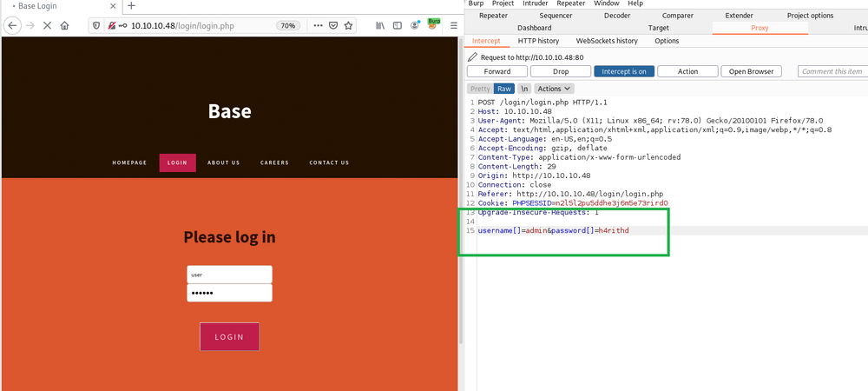Forward the intercepted request

[497, 71]
